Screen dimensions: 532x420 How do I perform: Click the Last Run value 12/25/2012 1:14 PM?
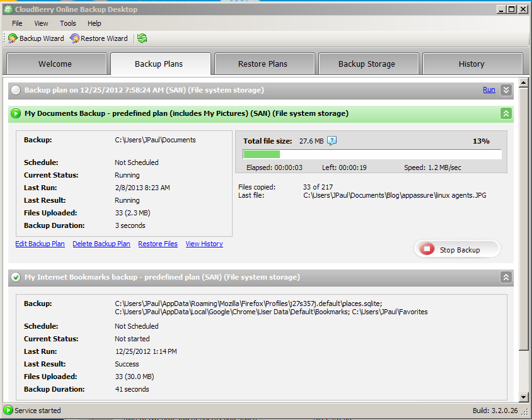tap(146, 351)
